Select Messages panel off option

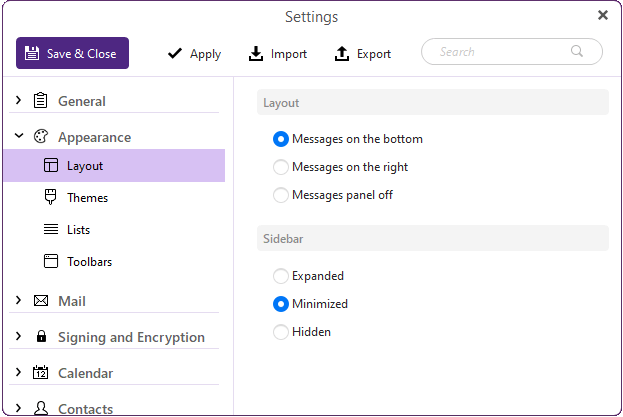pyautogui.click(x=281, y=195)
